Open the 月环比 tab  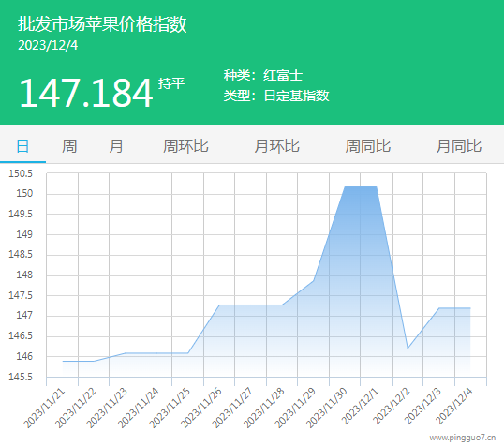[x=276, y=146]
